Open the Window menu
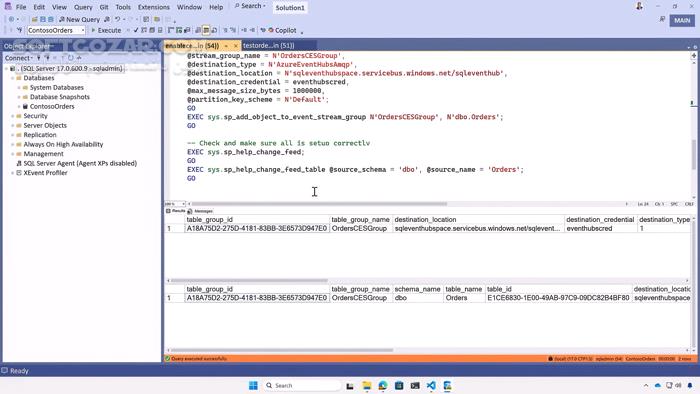 189,7
